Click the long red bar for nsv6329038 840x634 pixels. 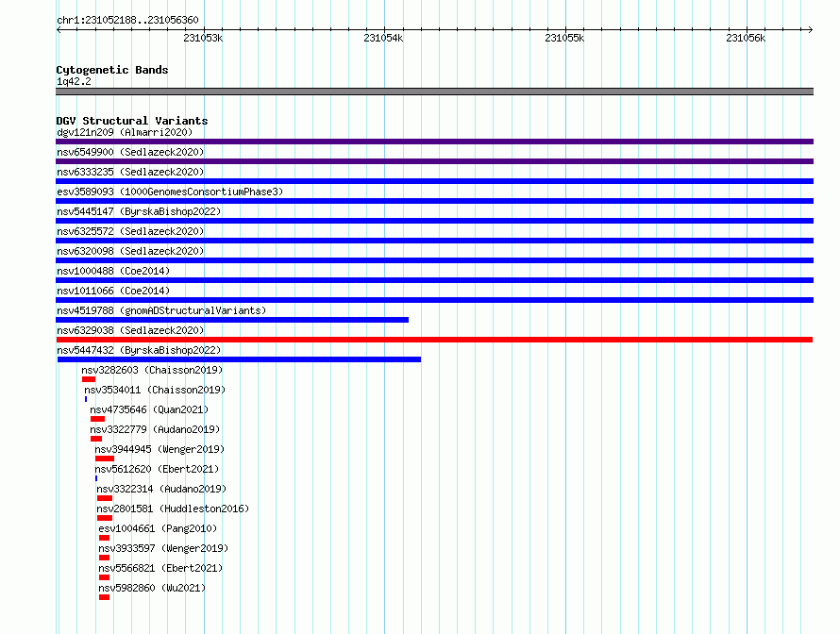434,340
